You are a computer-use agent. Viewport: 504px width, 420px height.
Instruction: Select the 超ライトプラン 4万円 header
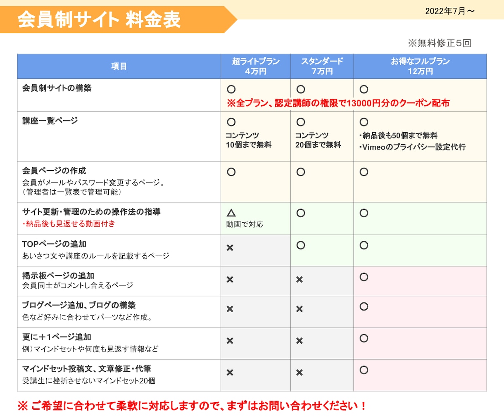point(256,66)
